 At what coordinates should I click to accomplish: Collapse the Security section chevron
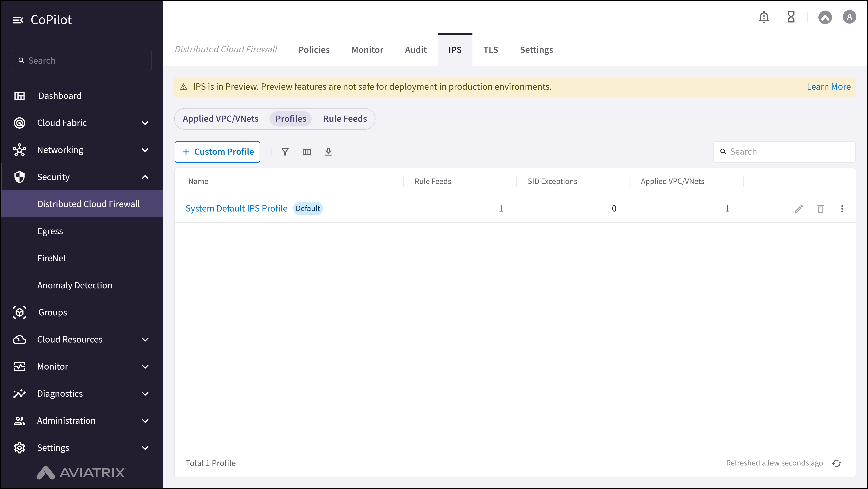(145, 177)
